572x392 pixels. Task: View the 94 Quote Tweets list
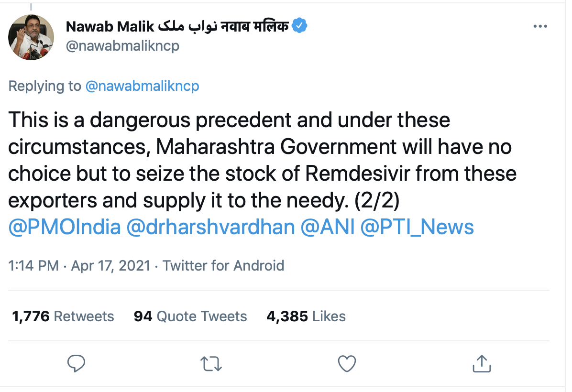pos(190,316)
